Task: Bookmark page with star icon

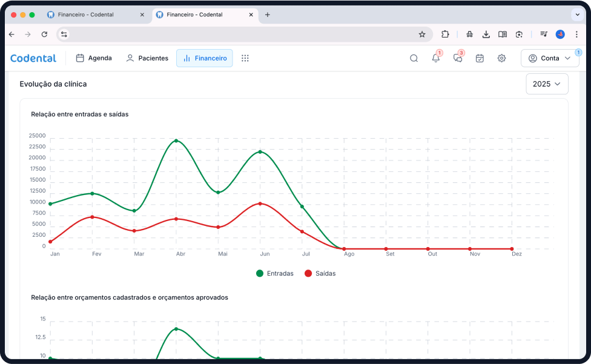Action: click(x=422, y=35)
